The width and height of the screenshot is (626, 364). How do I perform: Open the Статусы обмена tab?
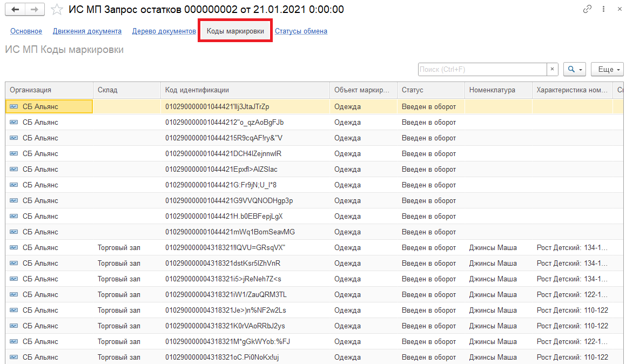click(301, 31)
